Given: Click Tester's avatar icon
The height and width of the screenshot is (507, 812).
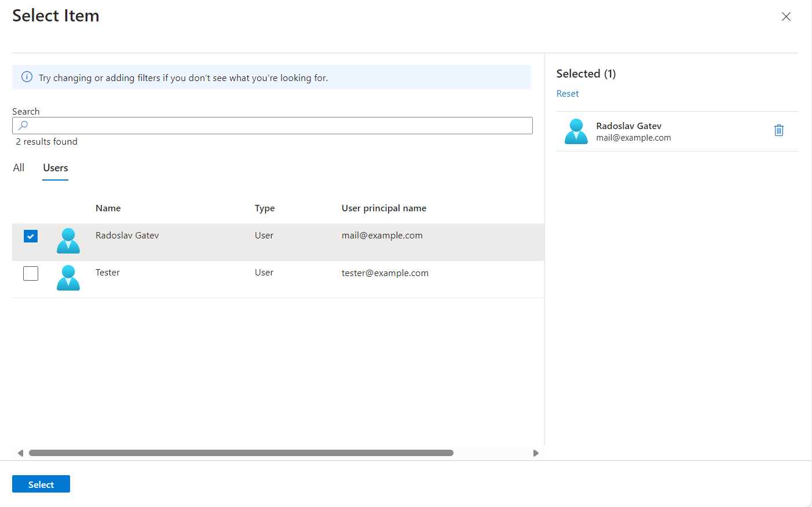Looking at the screenshot, I should [68, 278].
